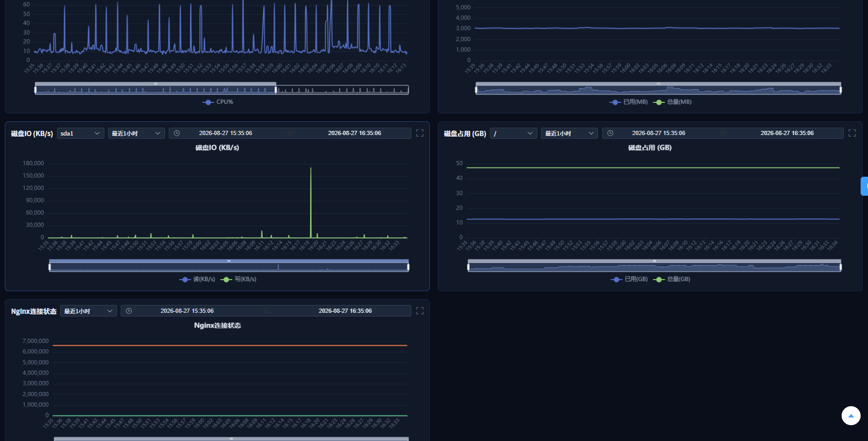
Task: Click the CPU chart zoom slider's right handle
Action: click(x=276, y=90)
